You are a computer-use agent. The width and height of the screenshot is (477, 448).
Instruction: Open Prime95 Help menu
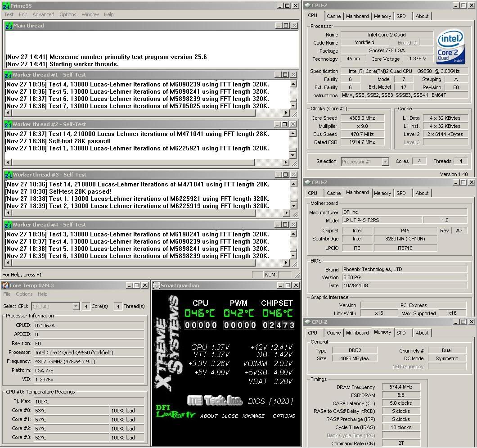(x=108, y=14)
